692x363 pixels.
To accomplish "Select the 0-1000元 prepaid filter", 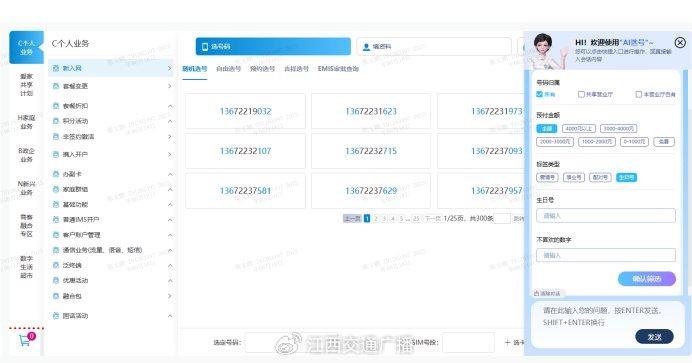I will click(634, 142).
